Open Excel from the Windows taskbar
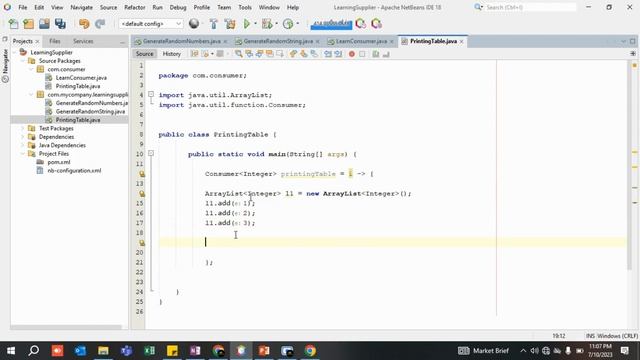 click(149, 351)
